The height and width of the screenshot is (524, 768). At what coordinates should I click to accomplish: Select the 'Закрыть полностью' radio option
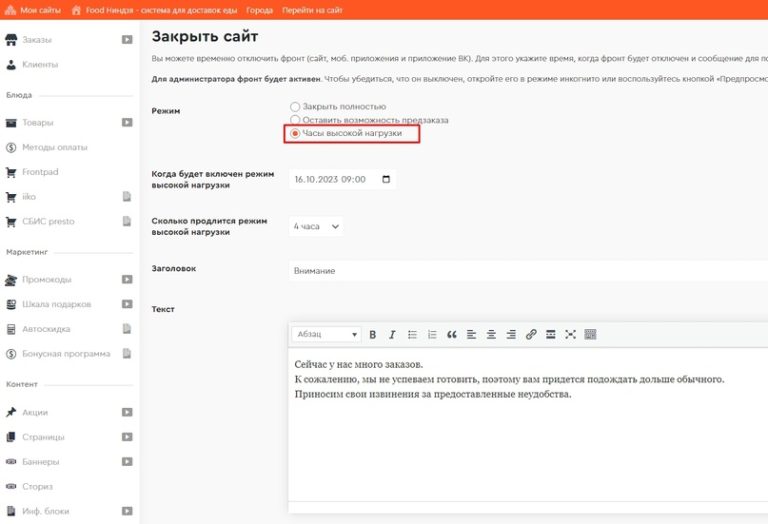295,106
